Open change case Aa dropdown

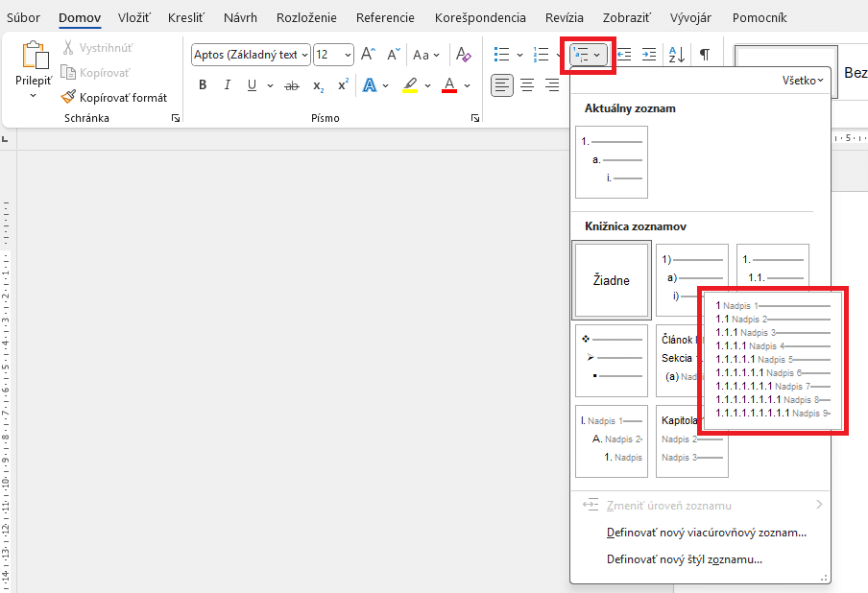[426, 55]
